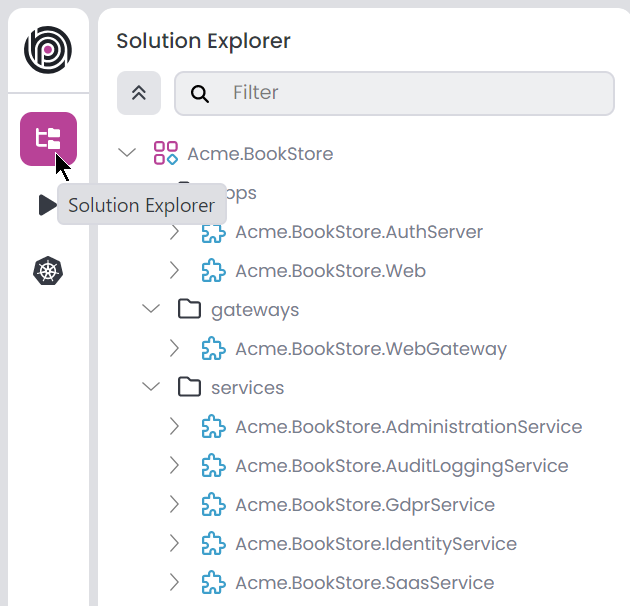Select Acme.BookStore.AdministrationService in tree

coord(408,427)
